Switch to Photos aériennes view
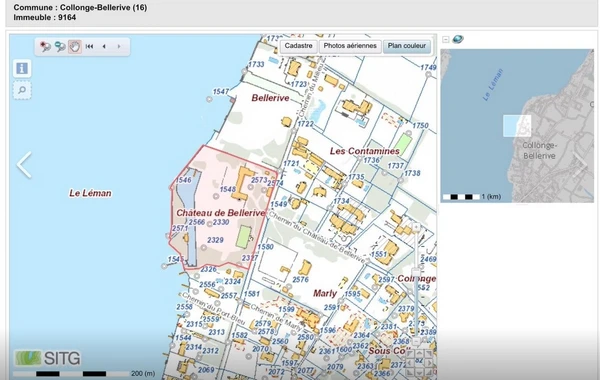600x380 pixels. [350, 46]
